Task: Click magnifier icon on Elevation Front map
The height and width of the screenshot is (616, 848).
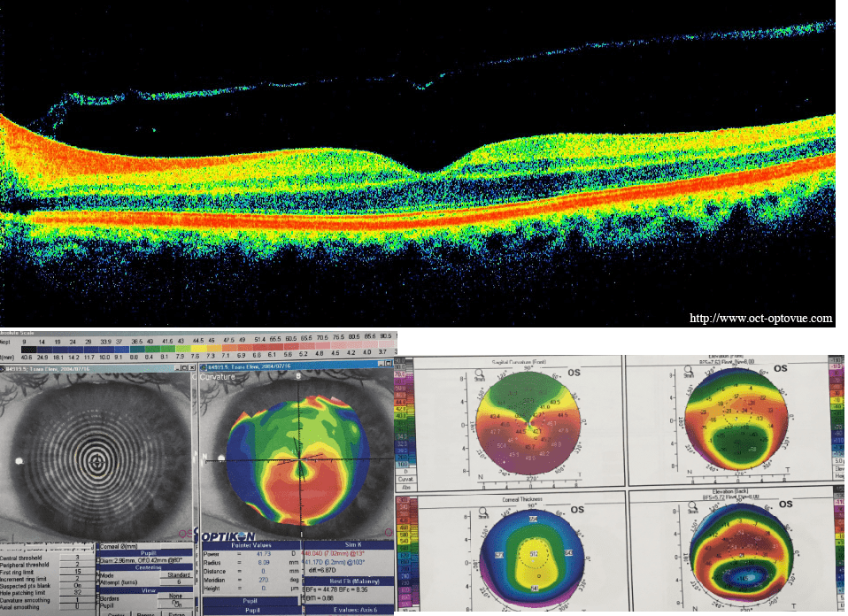Action: [689, 370]
